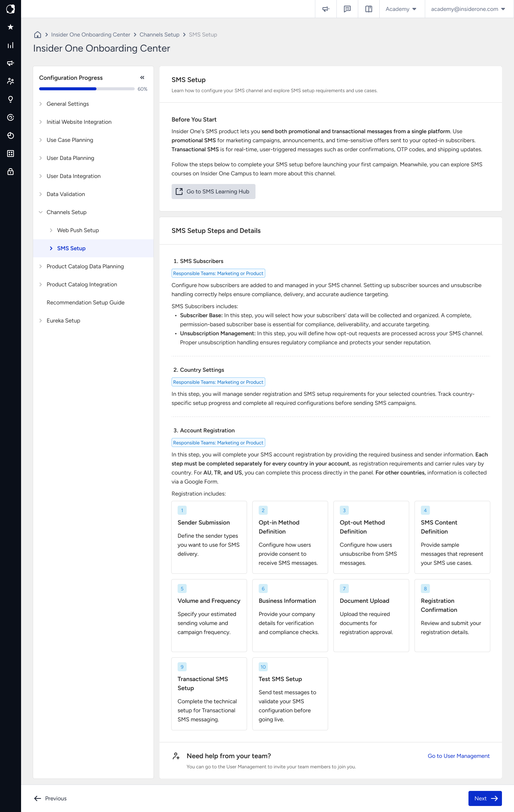Click Insider One Onboarding Center breadcrumb

91,35
